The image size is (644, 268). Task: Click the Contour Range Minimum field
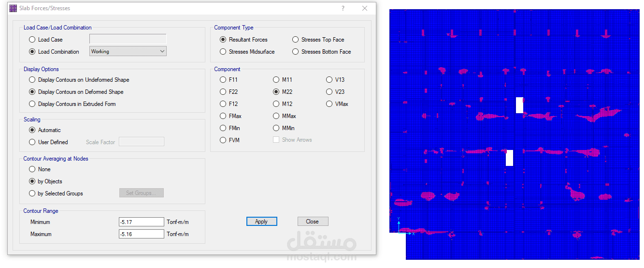[142, 222]
